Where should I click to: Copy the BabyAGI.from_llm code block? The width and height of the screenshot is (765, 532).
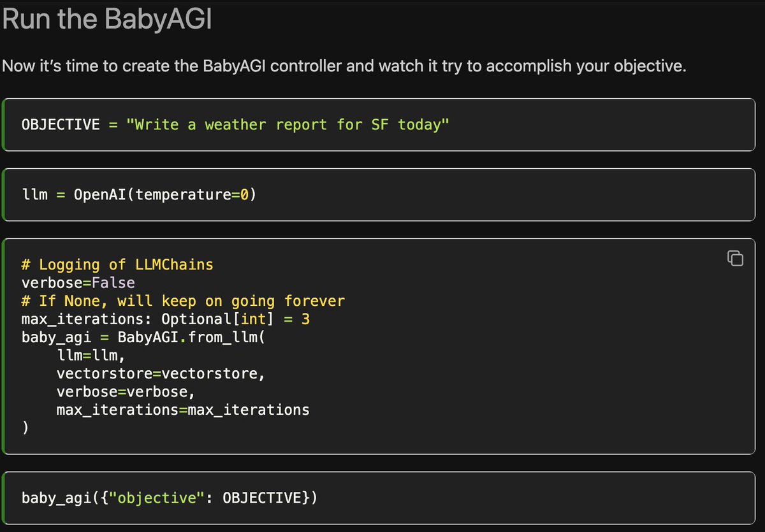[735, 258]
